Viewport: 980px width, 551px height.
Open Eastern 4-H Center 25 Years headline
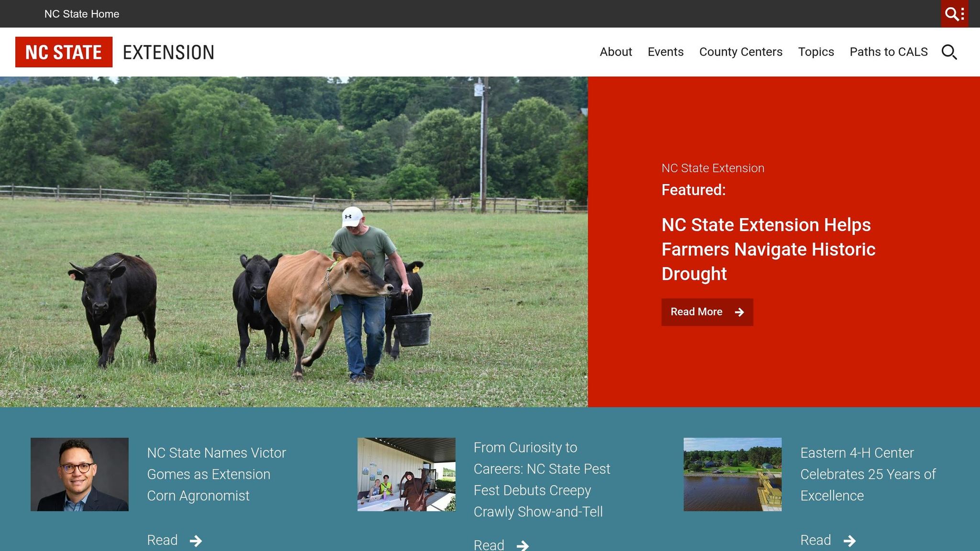click(868, 474)
